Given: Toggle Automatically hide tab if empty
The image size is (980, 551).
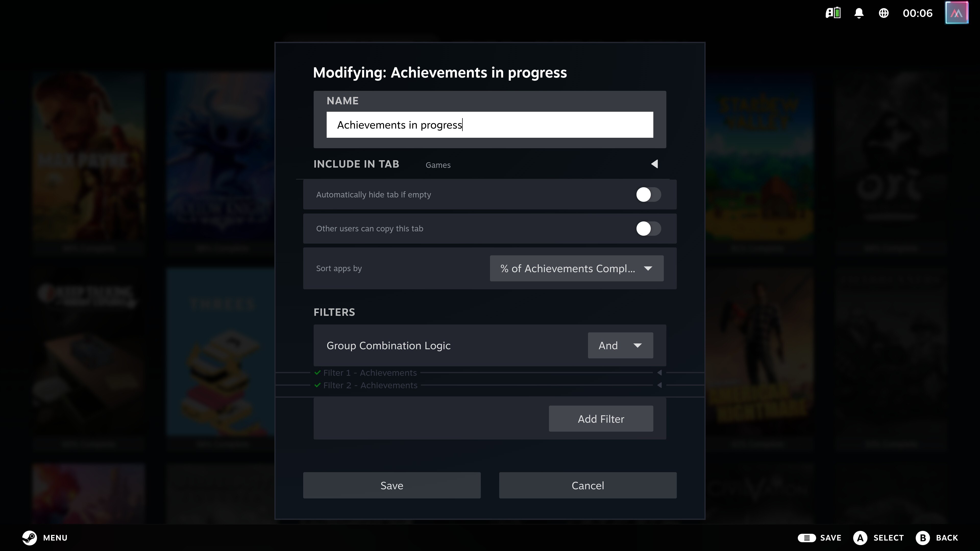Looking at the screenshot, I should [x=648, y=195].
